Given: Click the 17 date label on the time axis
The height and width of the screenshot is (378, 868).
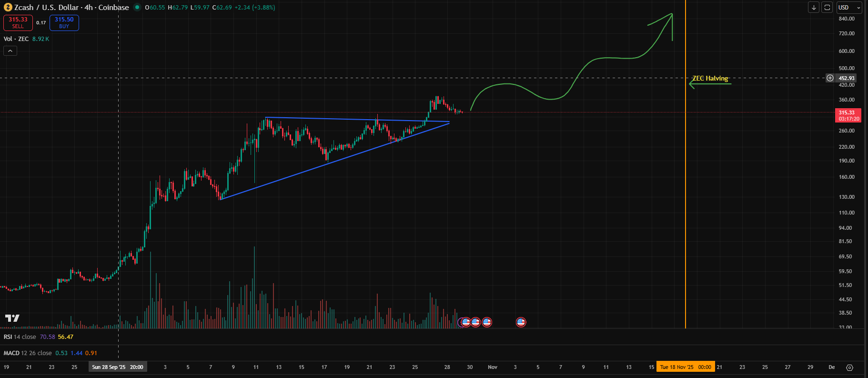Looking at the screenshot, I should point(324,367).
